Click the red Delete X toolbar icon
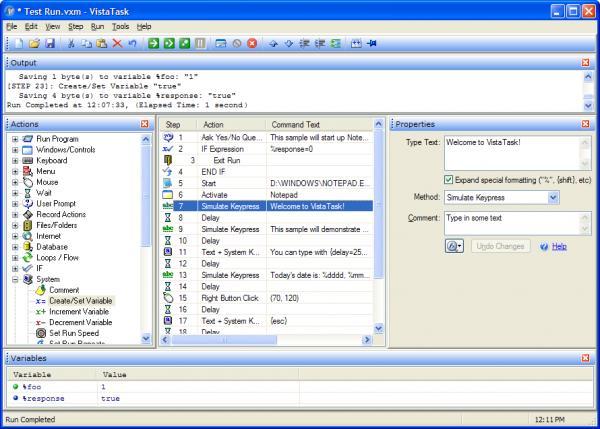Image resolution: width=600 pixels, height=429 pixels. (118, 44)
